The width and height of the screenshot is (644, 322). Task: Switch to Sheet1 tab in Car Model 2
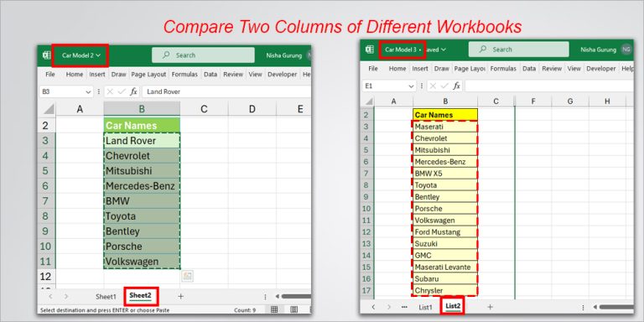(x=106, y=296)
